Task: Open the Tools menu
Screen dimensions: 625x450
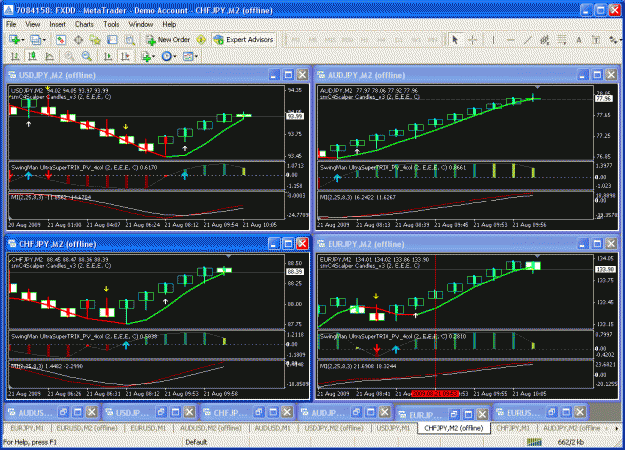Action: point(111,24)
